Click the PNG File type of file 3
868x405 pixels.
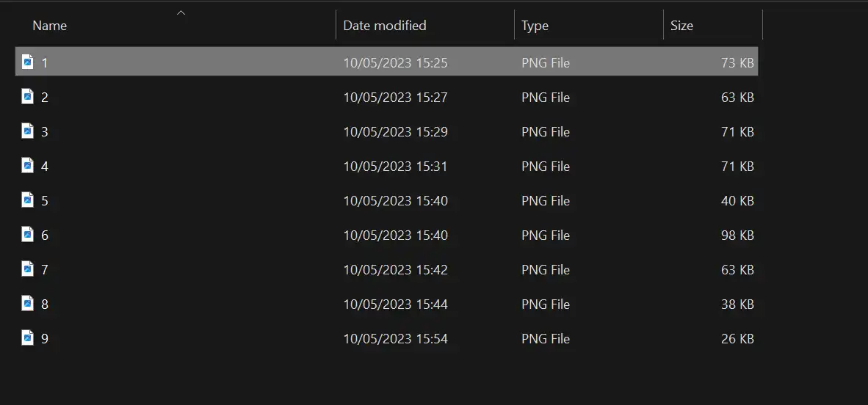tap(546, 131)
